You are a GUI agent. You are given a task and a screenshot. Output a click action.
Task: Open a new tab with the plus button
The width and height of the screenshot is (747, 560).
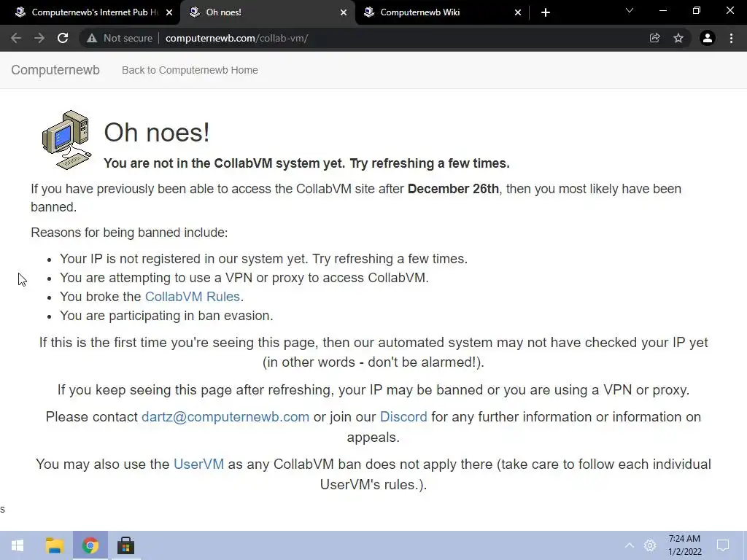click(546, 12)
